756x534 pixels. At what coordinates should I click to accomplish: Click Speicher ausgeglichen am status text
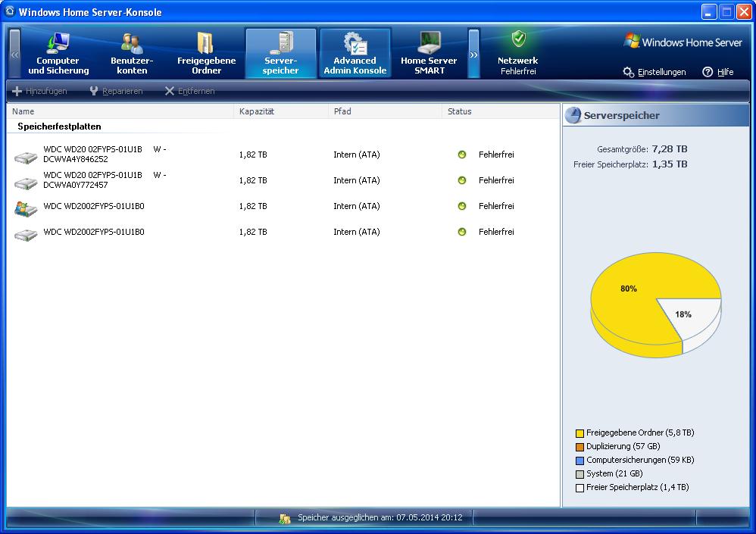coord(380,517)
